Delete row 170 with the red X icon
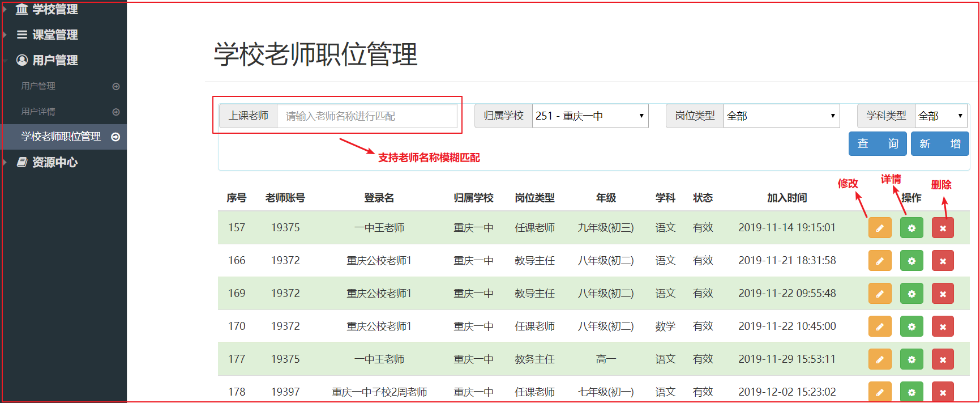980x403 pixels. tap(943, 326)
